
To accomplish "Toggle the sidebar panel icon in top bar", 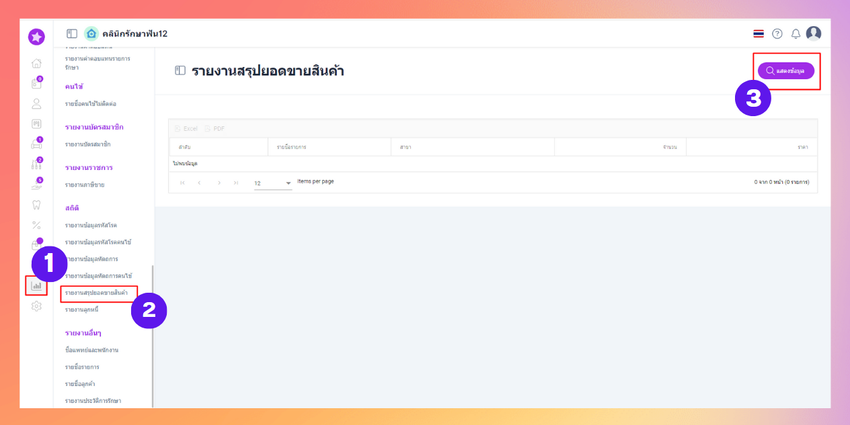I will (x=72, y=34).
